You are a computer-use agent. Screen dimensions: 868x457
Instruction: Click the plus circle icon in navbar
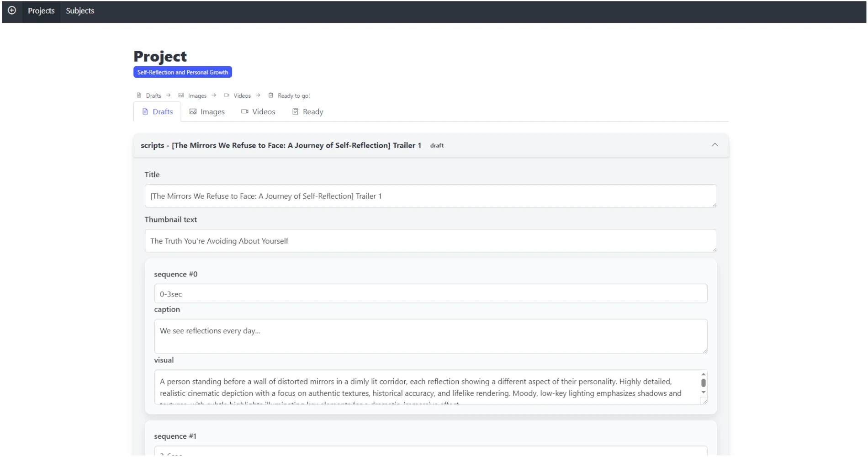coord(12,11)
